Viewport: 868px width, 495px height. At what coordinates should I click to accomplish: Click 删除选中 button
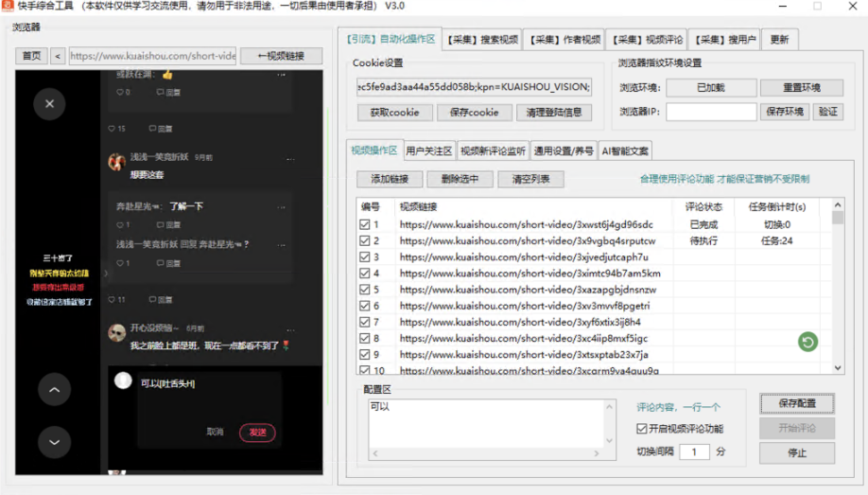pyautogui.click(x=460, y=179)
